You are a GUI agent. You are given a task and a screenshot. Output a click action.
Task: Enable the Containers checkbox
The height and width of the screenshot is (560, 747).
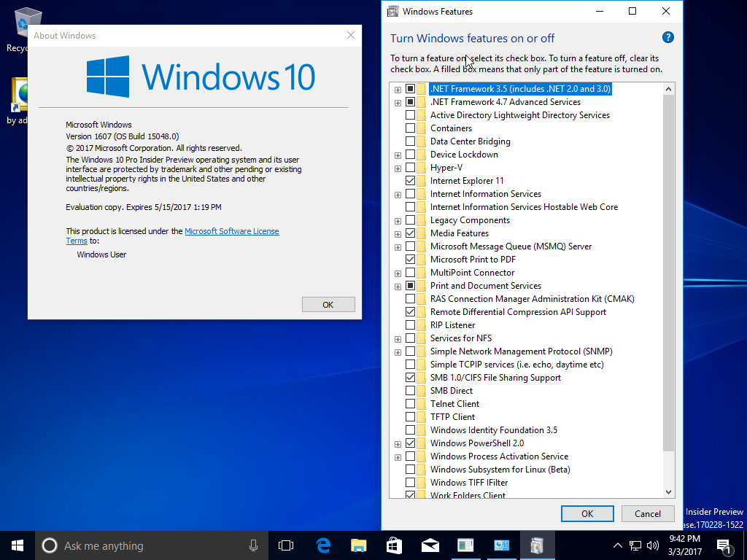coord(410,128)
